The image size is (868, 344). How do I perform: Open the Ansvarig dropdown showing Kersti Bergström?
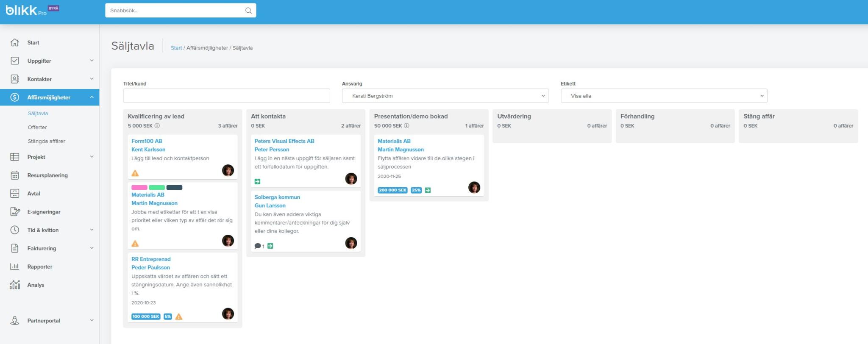click(x=445, y=96)
